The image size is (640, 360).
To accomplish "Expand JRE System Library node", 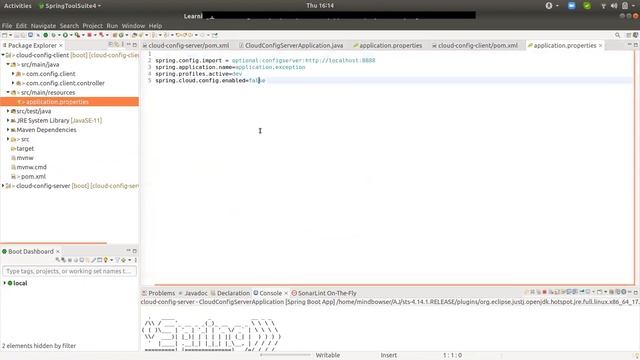I will pyautogui.click(x=8, y=120).
